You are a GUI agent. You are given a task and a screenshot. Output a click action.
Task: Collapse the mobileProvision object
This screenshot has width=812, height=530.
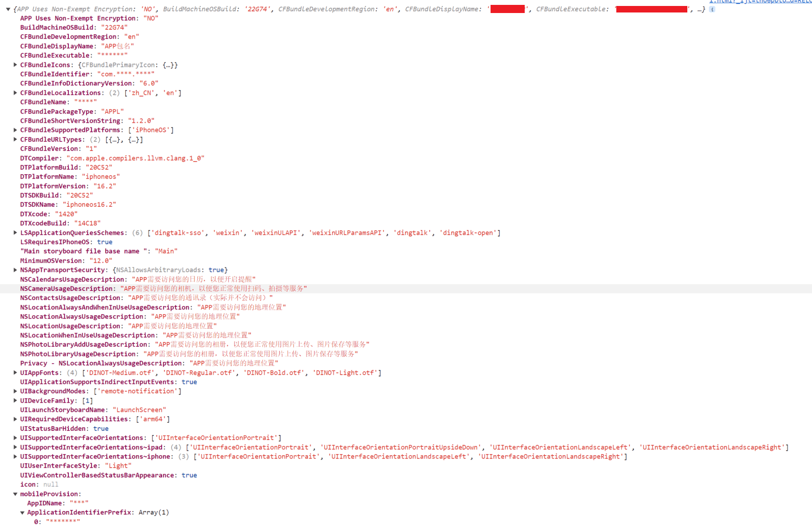(15, 494)
